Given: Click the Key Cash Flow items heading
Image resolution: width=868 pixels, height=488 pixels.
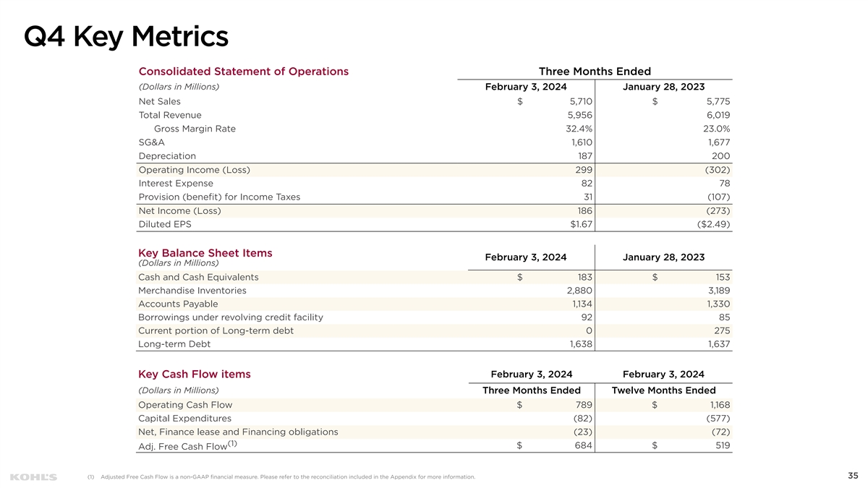Looking at the screenshot, I should [x=194, y=374].
